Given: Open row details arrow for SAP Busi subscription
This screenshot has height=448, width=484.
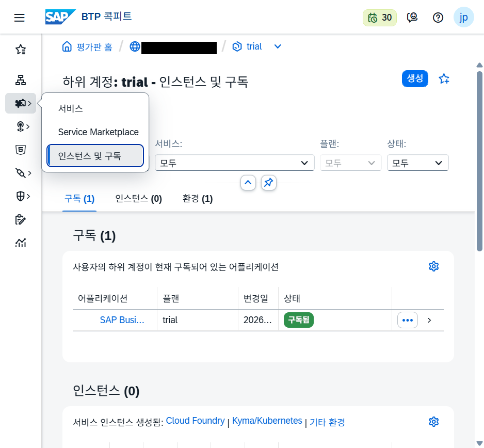Looking at the screenshot, I should (429, 320).
